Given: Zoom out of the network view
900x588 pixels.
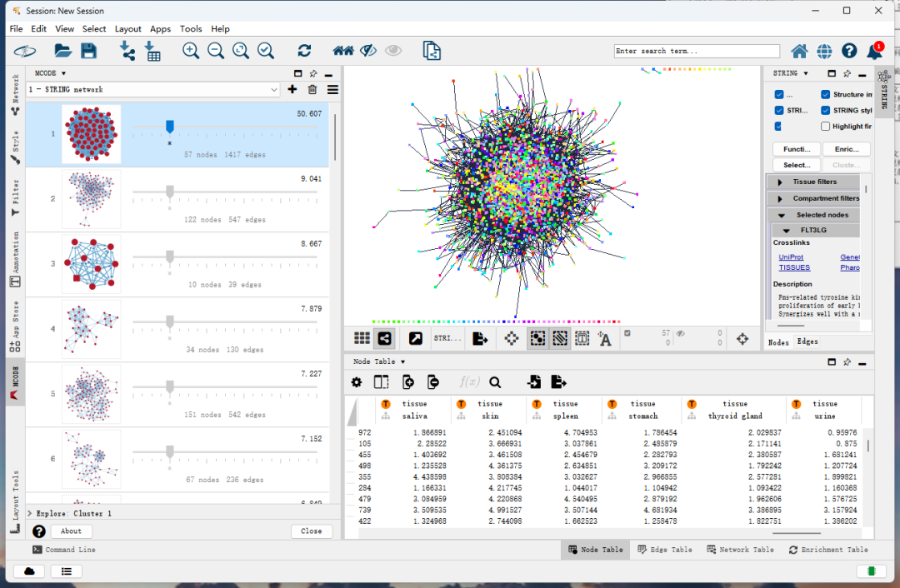Looking at the screenshot, I should (216, 51).
